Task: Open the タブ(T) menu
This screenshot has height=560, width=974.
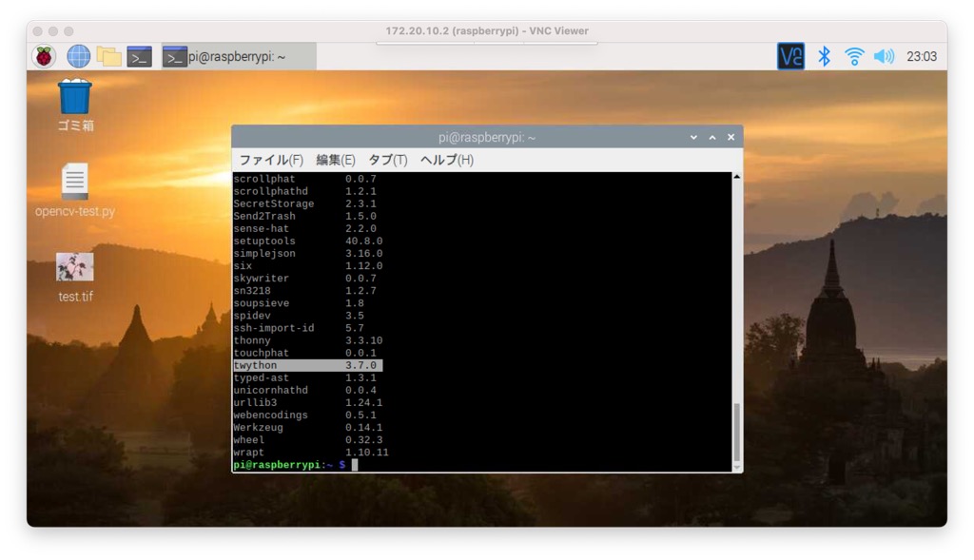Action: point(387,160)
